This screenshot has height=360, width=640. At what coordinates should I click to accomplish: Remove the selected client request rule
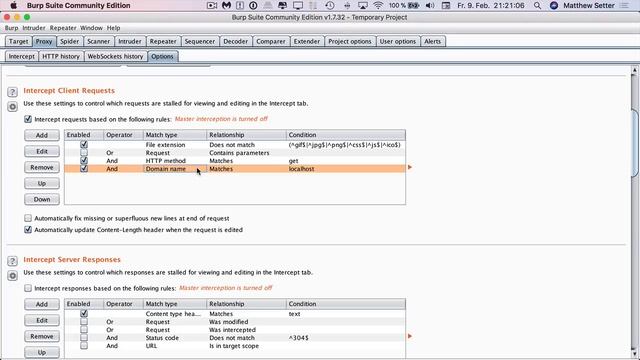click(x=42, y=167)
